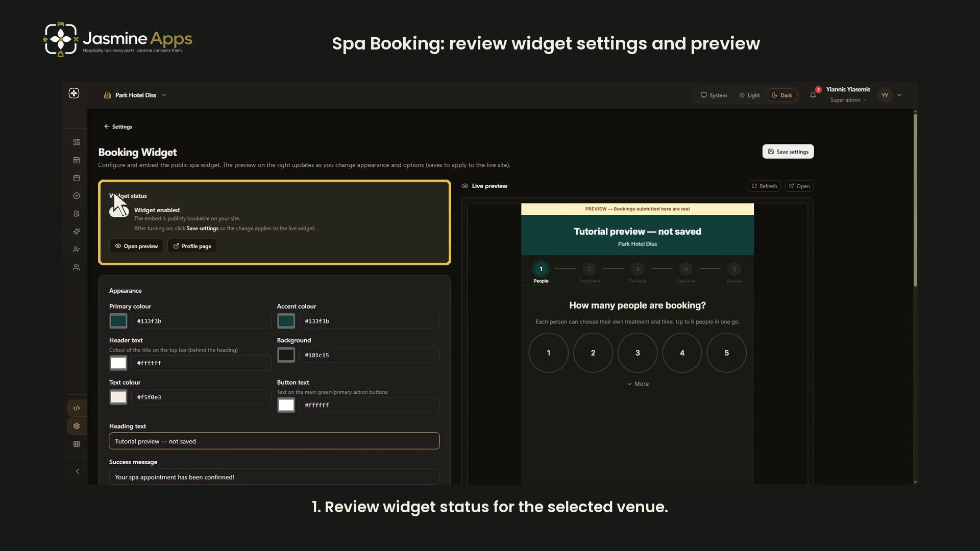Viewport: 980px width, 551px height.
Task: Open the Text colour swatch
Action: pos(118,397)
